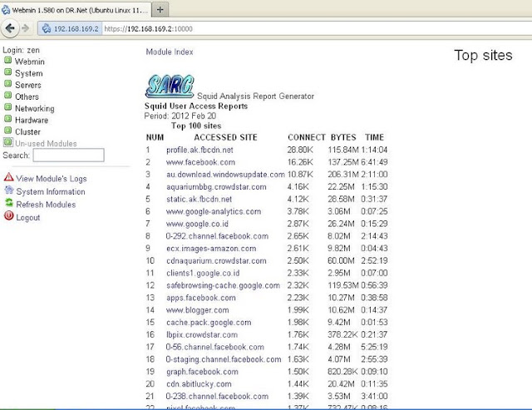Open cache.pack.google.com site link
Image resolution: width=532 pixels, height=410 pixels.
[209, 323]
